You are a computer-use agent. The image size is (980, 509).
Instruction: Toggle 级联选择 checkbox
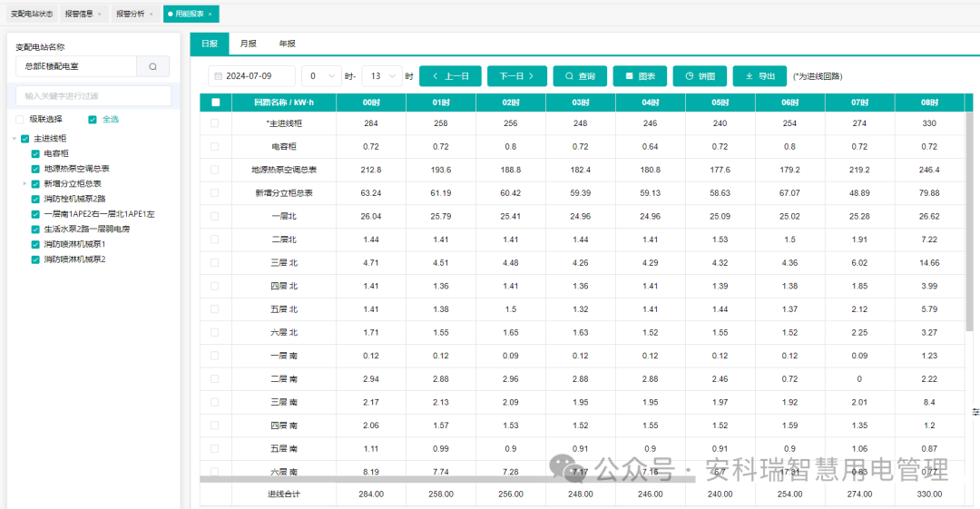pos(20,120)
